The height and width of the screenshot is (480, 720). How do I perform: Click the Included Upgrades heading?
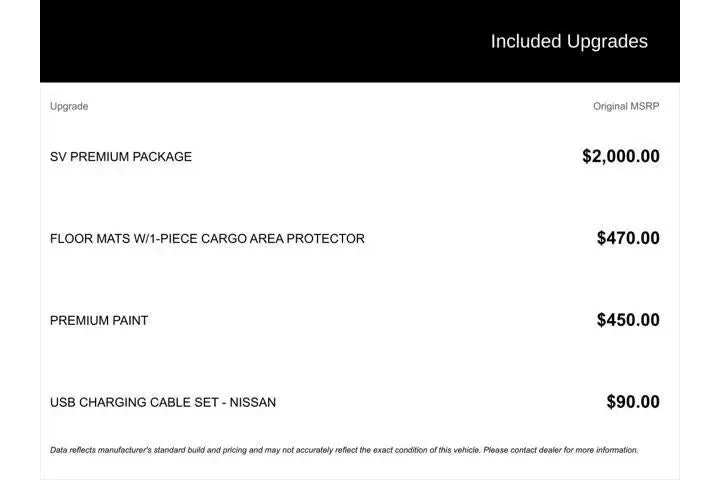[569, 41]
